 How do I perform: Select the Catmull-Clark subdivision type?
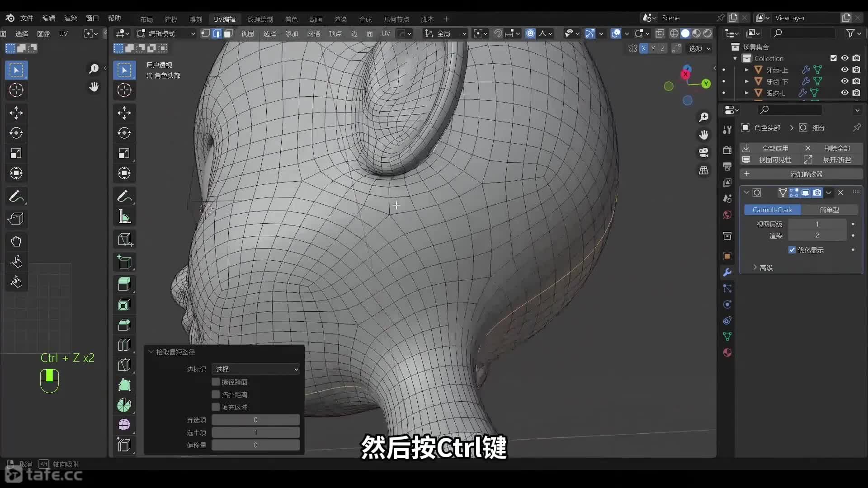(772, 210)
